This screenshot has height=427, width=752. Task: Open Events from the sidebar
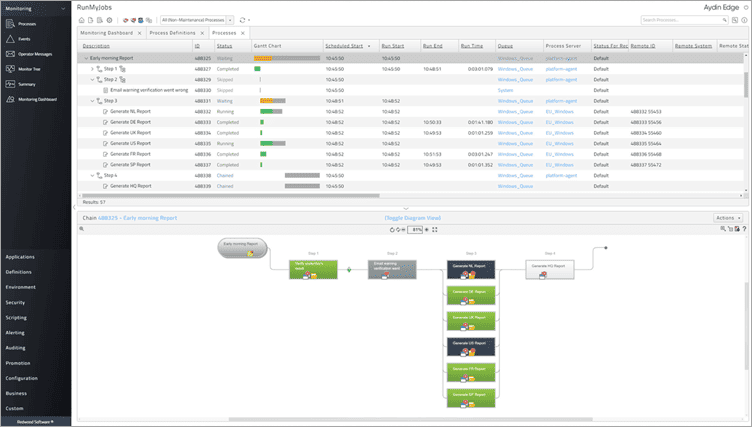[25, 38]
